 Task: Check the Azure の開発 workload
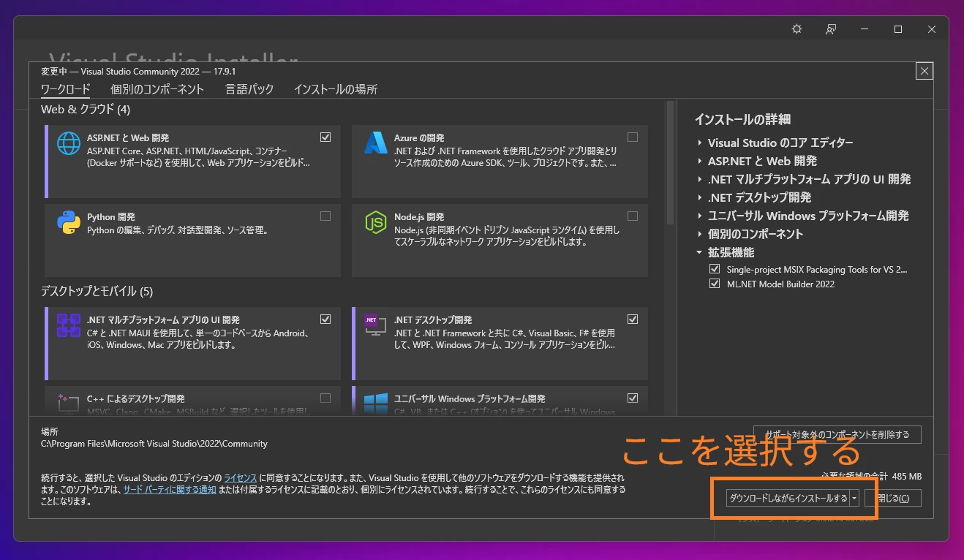pyautogui.click(x=633, y=137)
